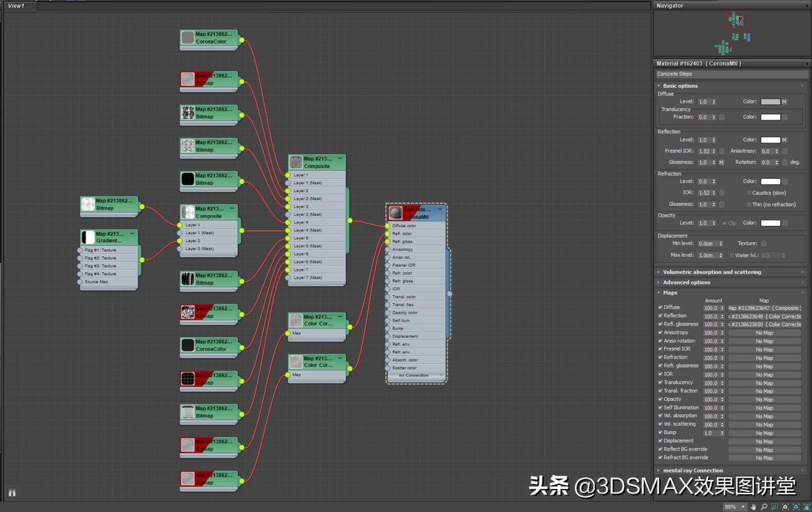Disable the Refl. glossiness map checkbox
812x512 pixels.
click(x=660, y=325)
